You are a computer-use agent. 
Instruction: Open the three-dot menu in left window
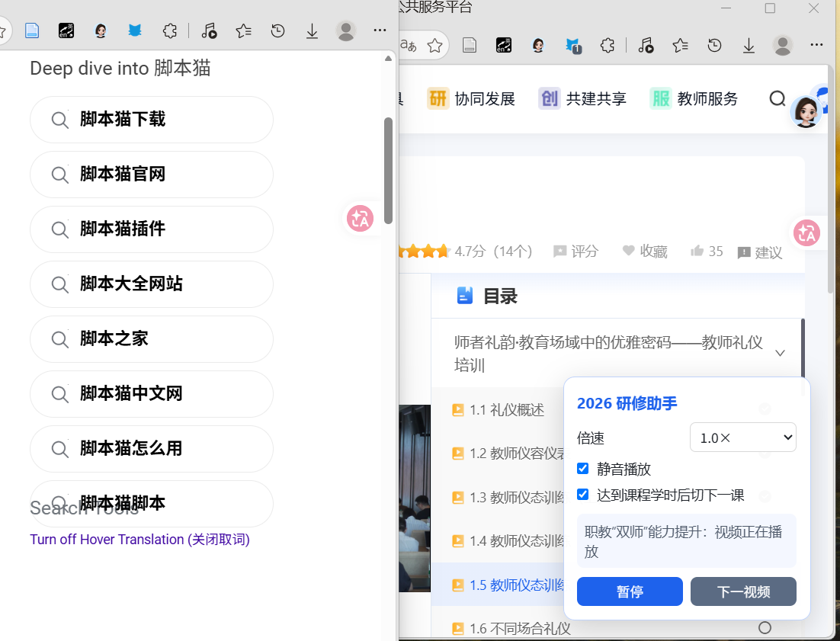click(380, 30)
